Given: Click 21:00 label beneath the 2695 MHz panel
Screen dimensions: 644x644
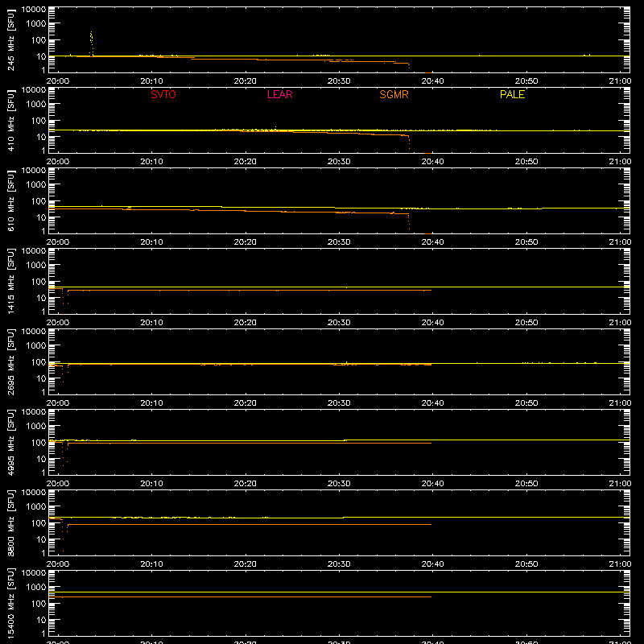Looking at the screenshot, I should point(620,403).
